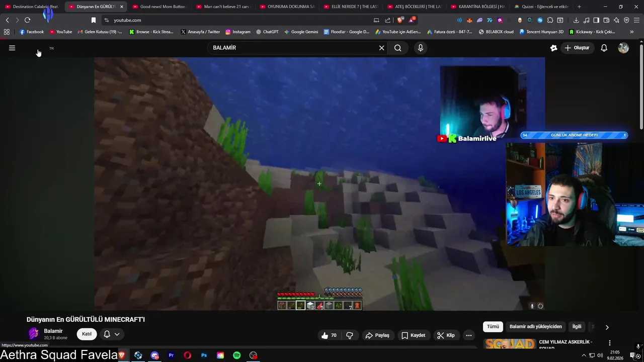Screen dimensions: 644x362
Task: Join the channel via Katıl button
Action: [87, 334]
